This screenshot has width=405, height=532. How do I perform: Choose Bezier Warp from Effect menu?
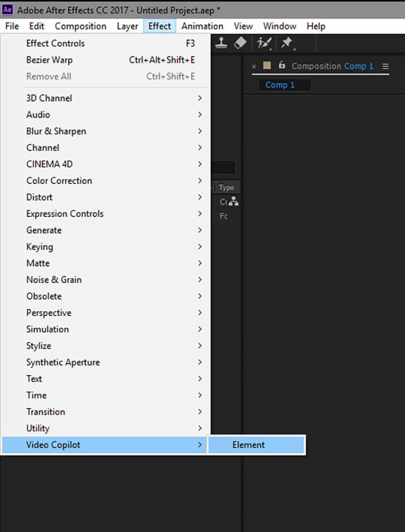pyautogui.click(x=106, y=60)
